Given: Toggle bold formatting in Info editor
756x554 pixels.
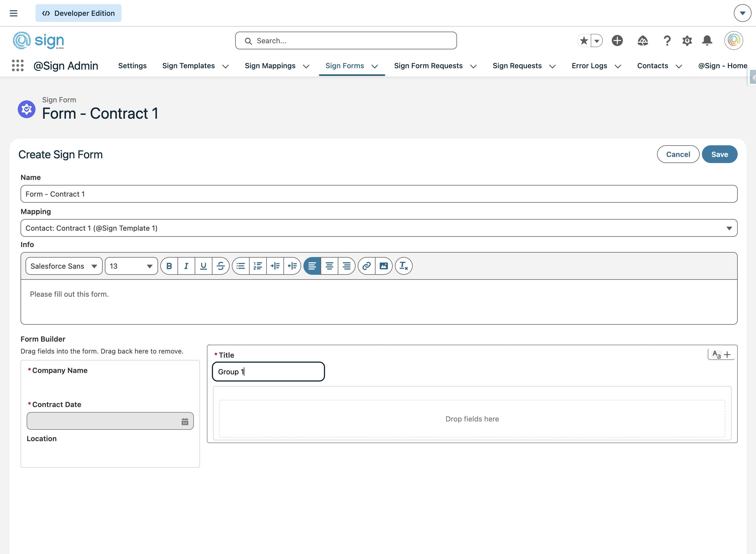Looking at the screenshot, I should [x=169, y=266].
